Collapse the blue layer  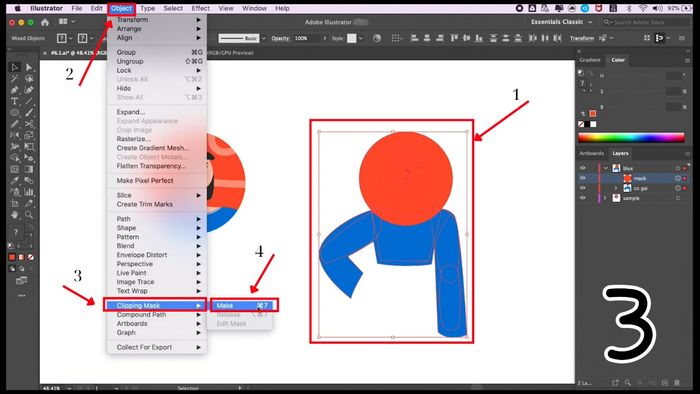[x=606, y=168]
